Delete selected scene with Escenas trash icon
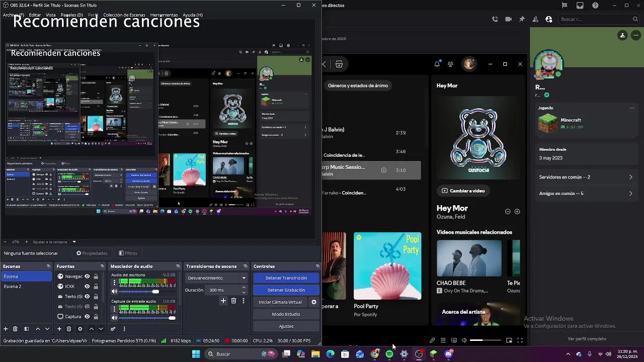644x362 pixels. 15,329
